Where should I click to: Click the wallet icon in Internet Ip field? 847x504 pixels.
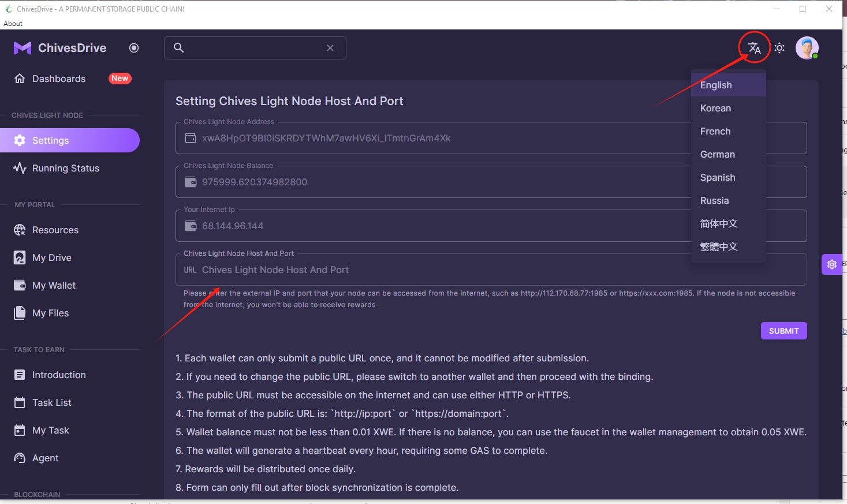point(191,226)
